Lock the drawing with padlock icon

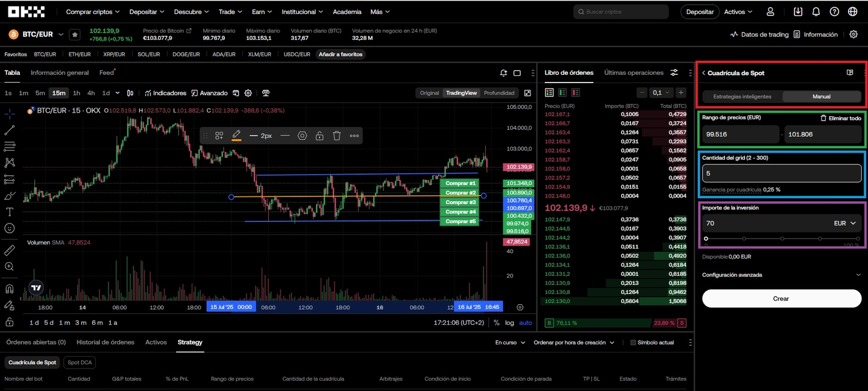point(319,136)
